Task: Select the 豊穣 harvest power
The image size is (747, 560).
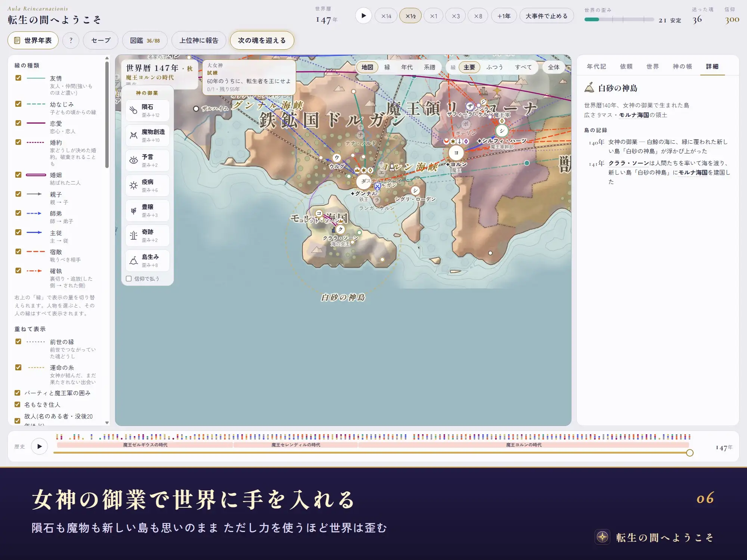Action: [x=148, y=211]
